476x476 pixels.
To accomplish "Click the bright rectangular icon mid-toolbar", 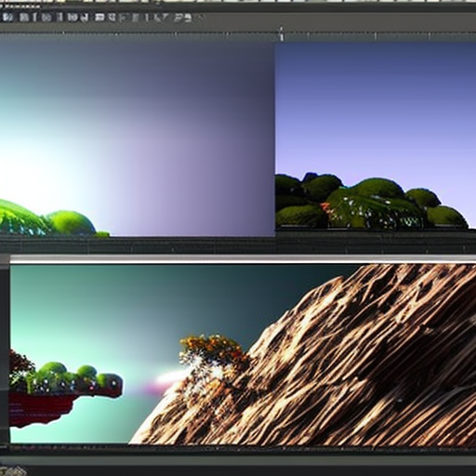I will [99, 18].
